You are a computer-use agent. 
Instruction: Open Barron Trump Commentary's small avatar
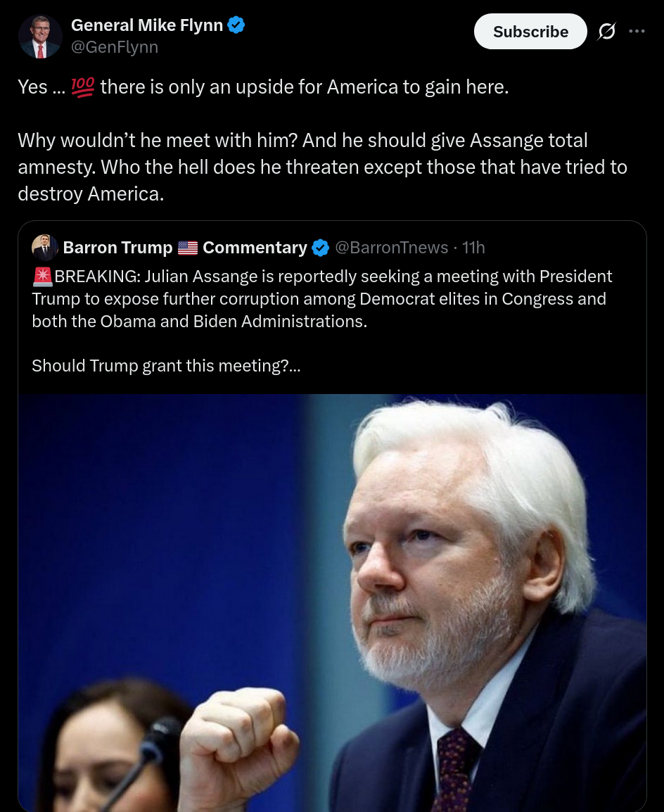[x=44, y=248]
